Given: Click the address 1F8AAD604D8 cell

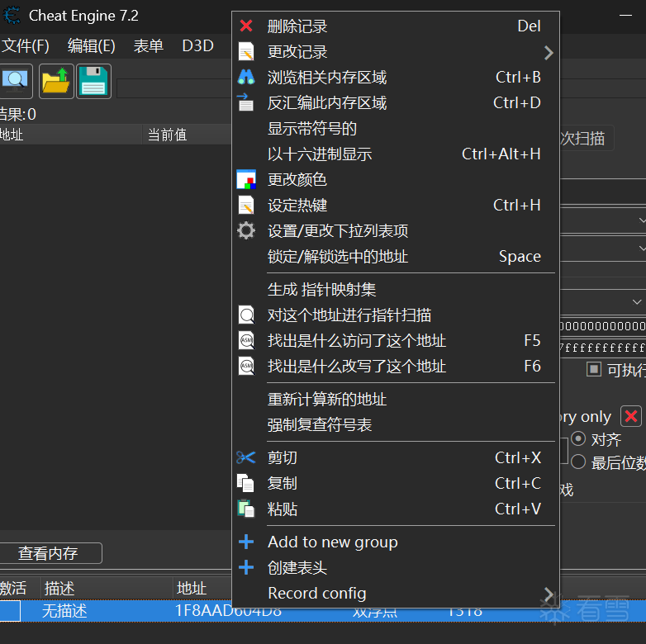Looking at the screenshot, I should pos(228,611).
